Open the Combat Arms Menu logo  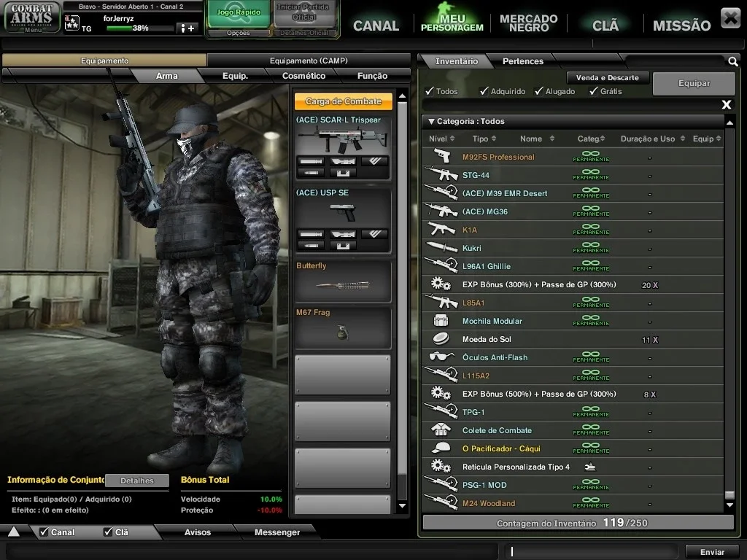tap(32, 17)
